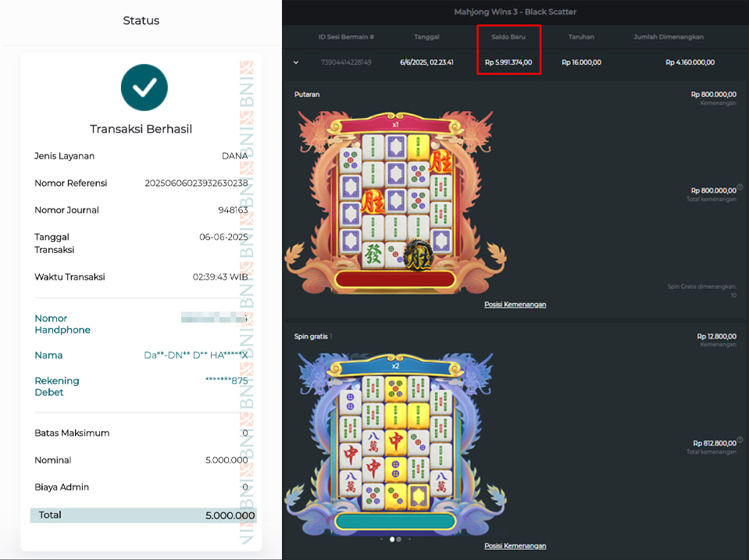Click date value 6/6/2025, 02.23.41
This screenshot has width=749, height=560.
click(426, 62)
